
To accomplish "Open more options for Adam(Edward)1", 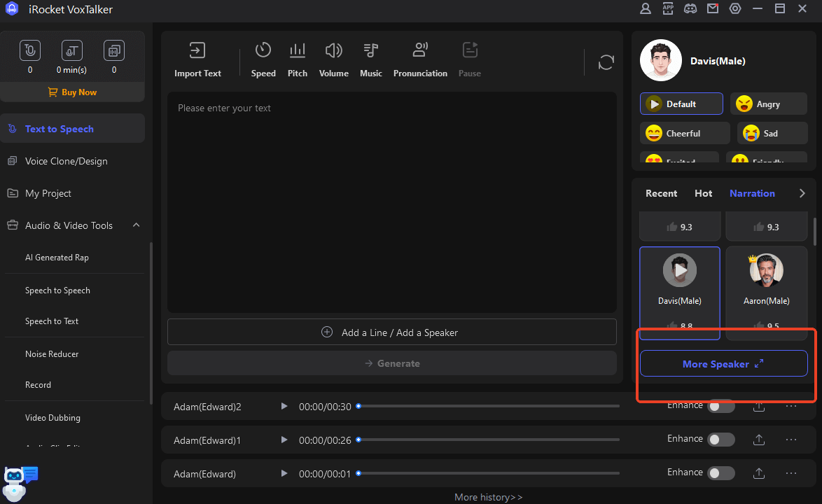I will click(791, 440).
